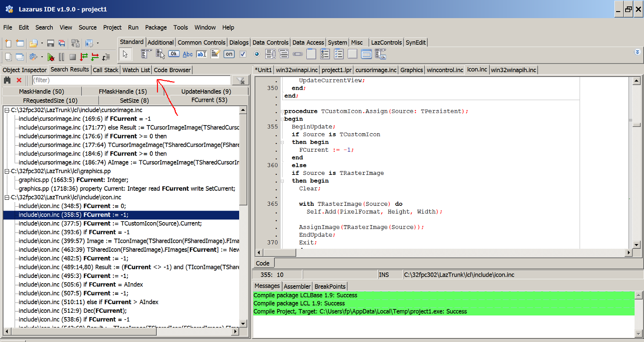Screen dimensions: 644x342
Task: Click the Save All toolbar icon
Action: tap(62, 43)
